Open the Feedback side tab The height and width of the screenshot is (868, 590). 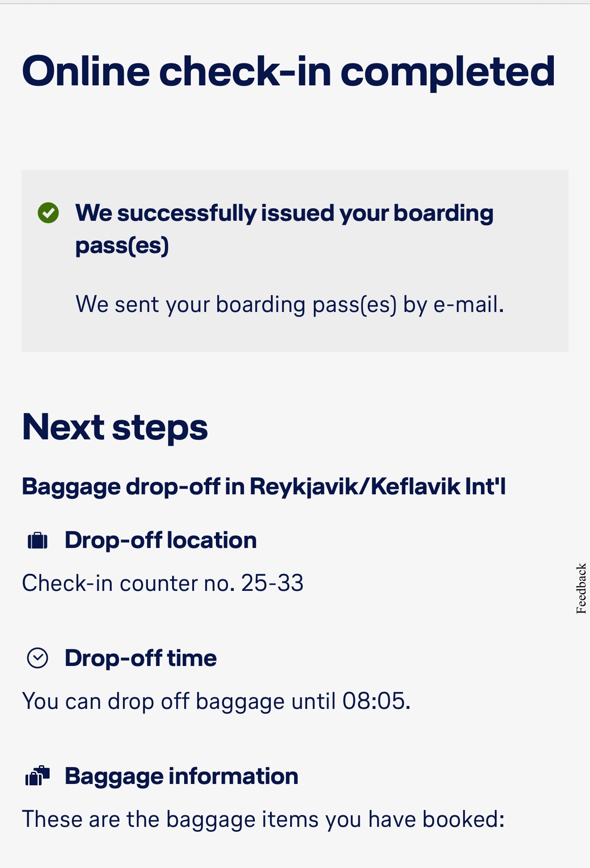[x=581, y=588]
